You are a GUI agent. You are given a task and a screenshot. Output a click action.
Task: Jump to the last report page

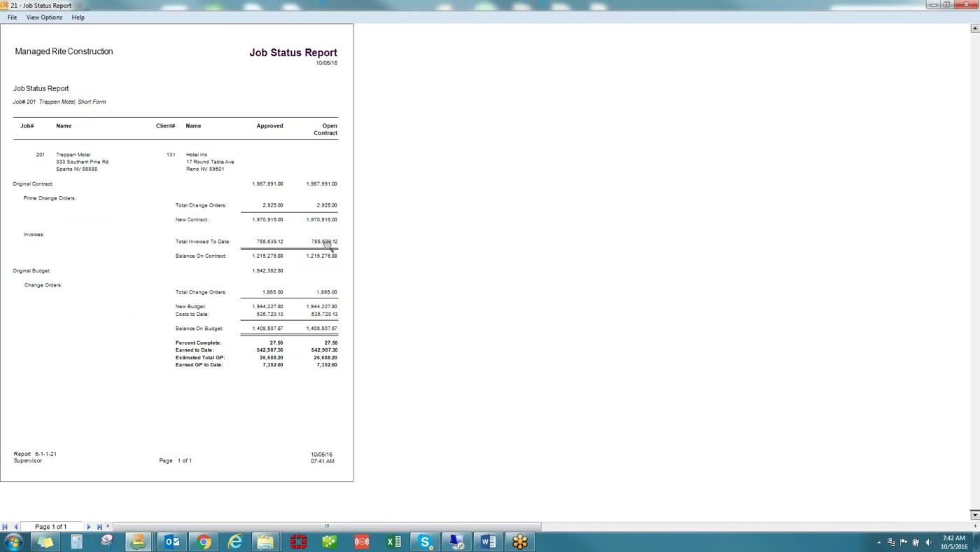tap(99, 527)
